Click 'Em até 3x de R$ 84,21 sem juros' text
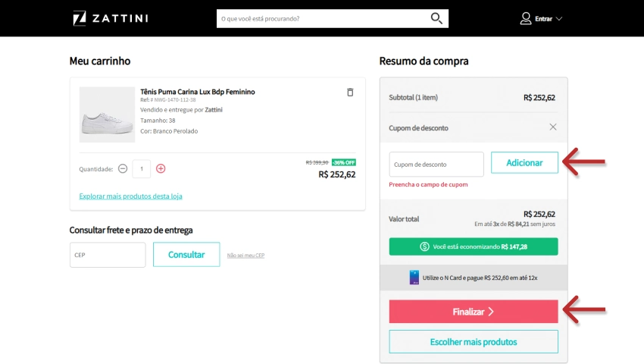 point(514,224)
